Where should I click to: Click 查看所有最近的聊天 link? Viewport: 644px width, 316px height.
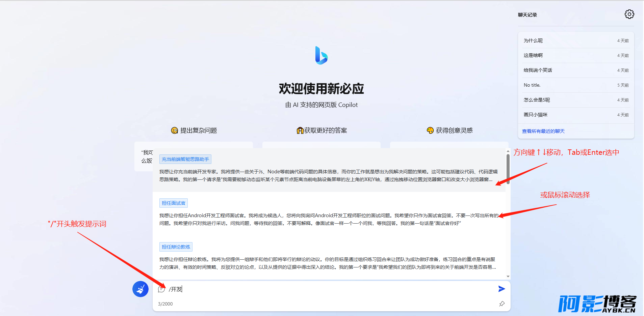[x=543, y=131]
